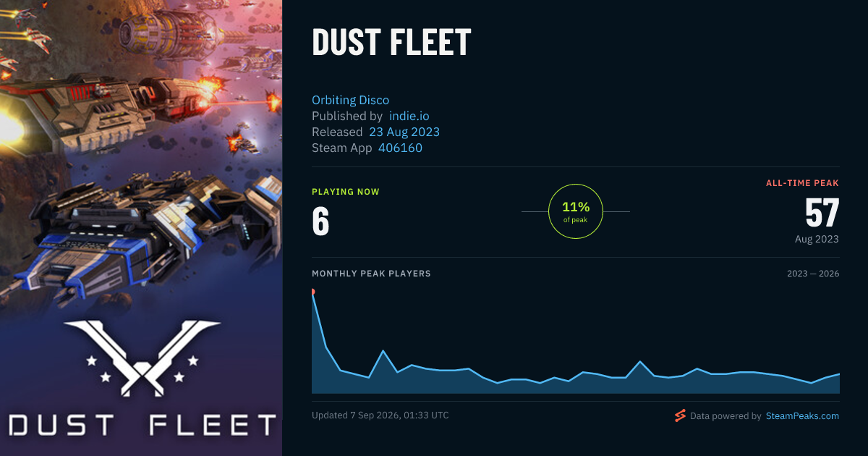This screenshot has height=456, width=868.
Task: Open the indie.io publisher link
Action: tap(409, 116)
